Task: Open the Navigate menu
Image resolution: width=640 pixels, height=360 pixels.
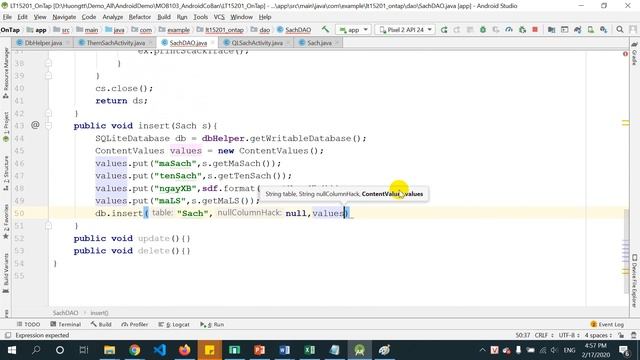Action: click(64, 17)
